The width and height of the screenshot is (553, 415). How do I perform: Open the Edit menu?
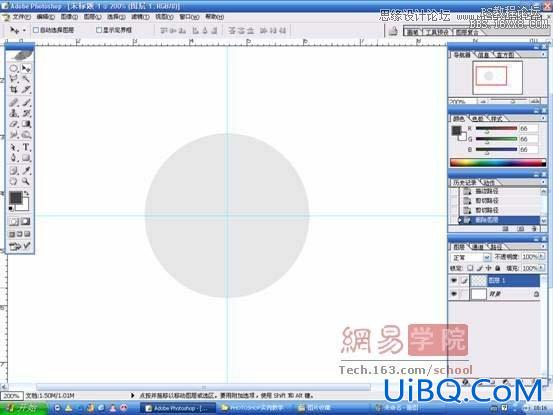pos(45,17)
